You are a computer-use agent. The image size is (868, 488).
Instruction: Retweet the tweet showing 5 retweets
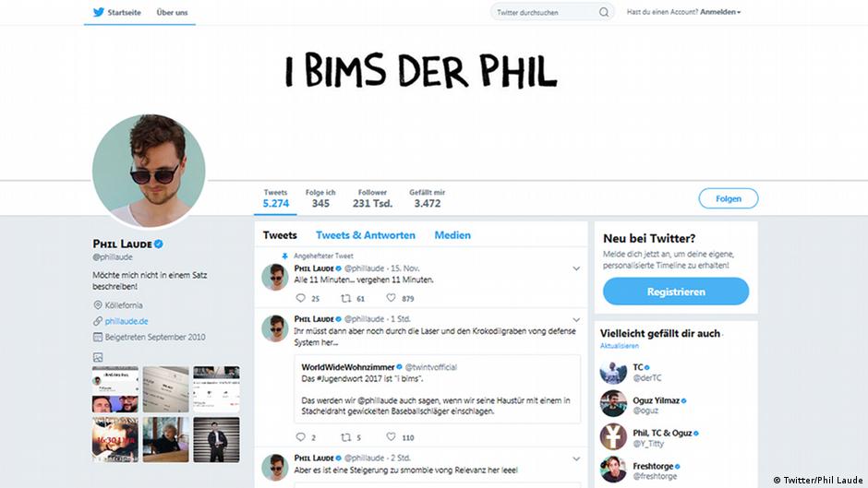tap(346, 437)
